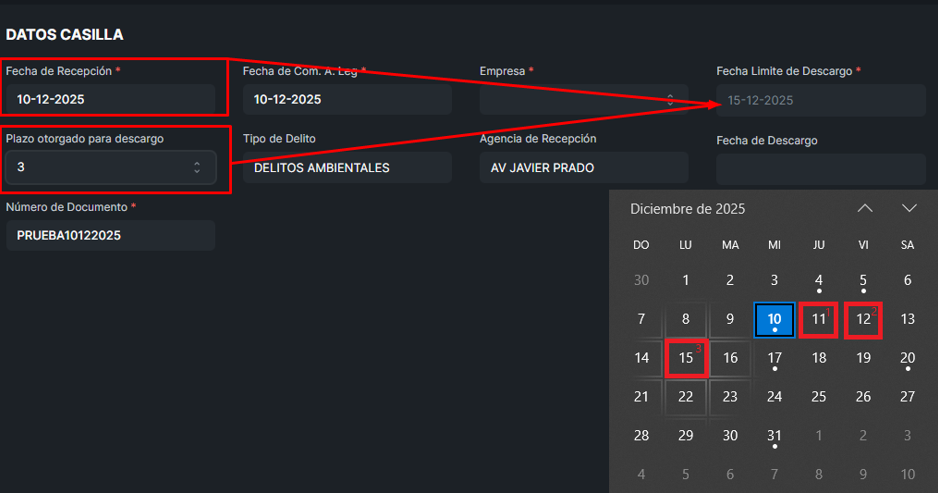Pick December 11 in the calendar
This screenshot has height=493, width=938.
click(x=819, y=320)
